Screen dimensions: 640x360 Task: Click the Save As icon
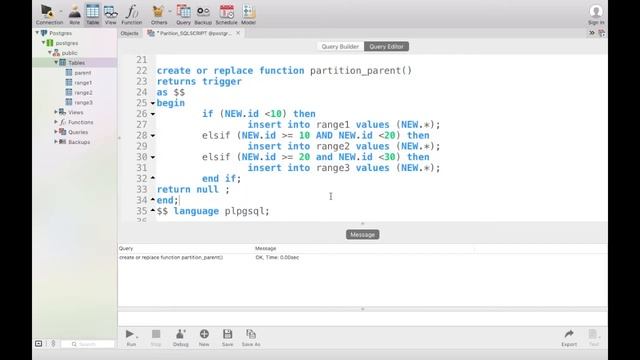(251, 334)
